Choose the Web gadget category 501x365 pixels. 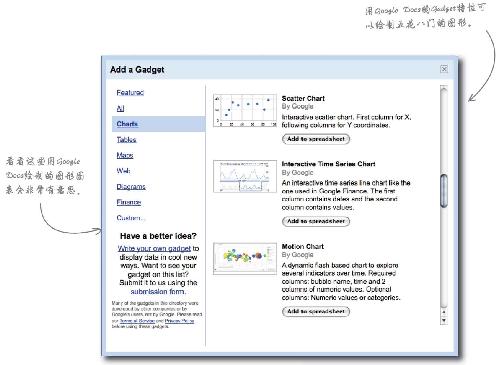click(123, 171)
